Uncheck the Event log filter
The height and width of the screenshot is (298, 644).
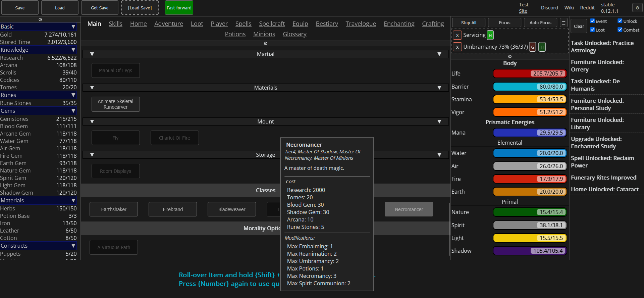(592, 21)
